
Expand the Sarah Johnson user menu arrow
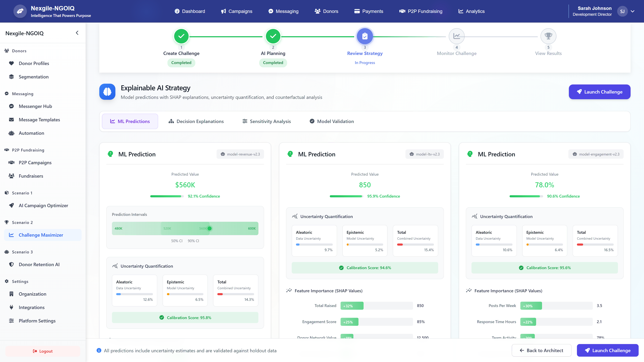point(632,11)
